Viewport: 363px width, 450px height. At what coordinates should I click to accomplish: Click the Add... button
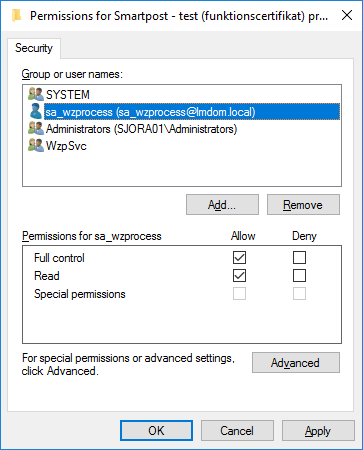click(x=222, y=205)
